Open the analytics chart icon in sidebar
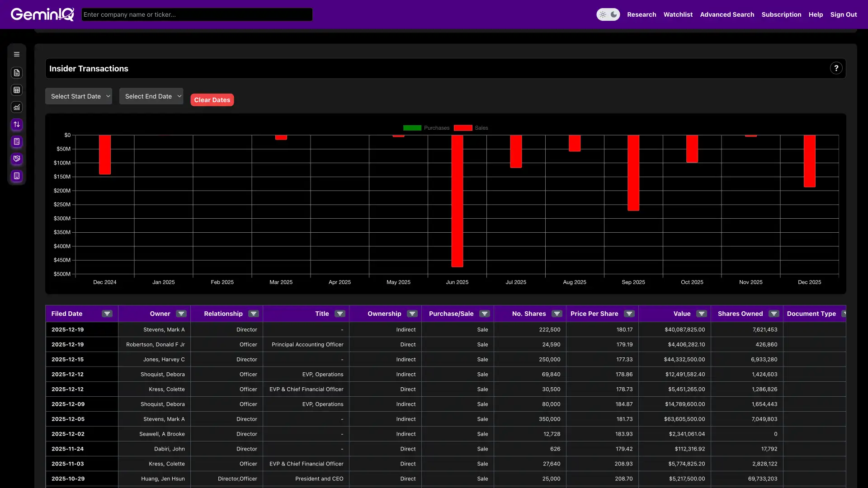This screenshot has width=868, height=488. pos(17,107)
